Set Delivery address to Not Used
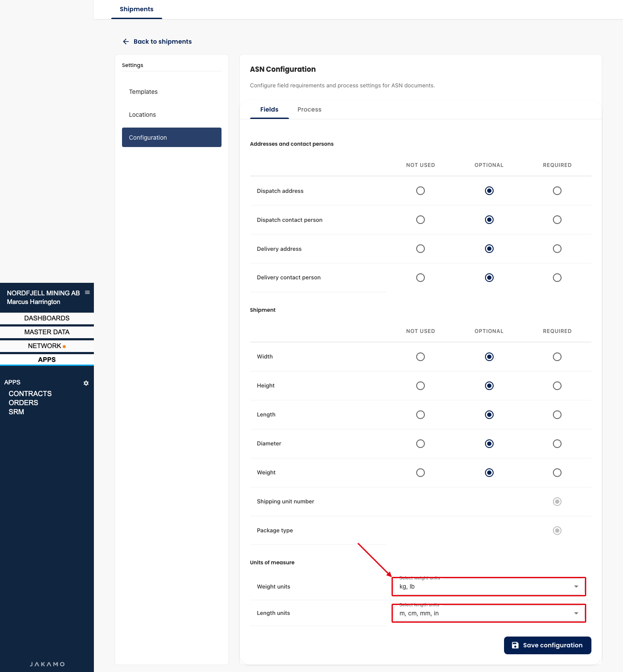623x672 pixels. click(x=421, y=249)
